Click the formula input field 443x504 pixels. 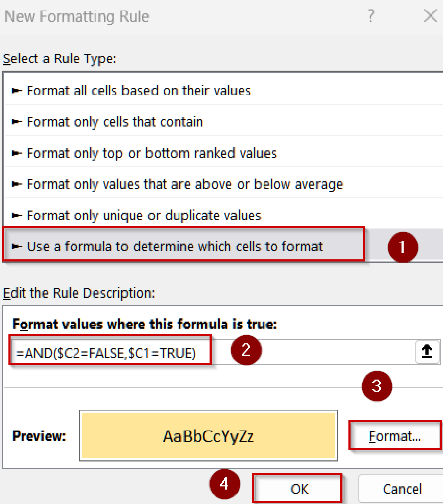point(295,353)
